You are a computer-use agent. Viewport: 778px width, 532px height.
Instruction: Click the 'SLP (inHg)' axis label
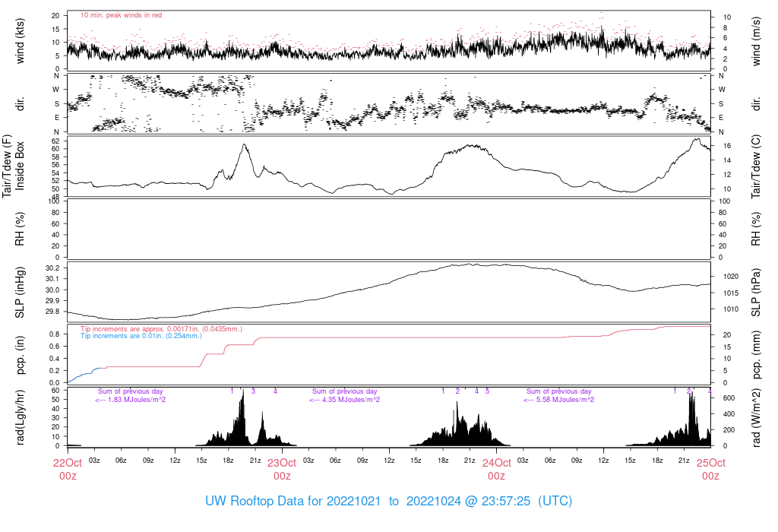pyautogui.click(x=20, y=293)
